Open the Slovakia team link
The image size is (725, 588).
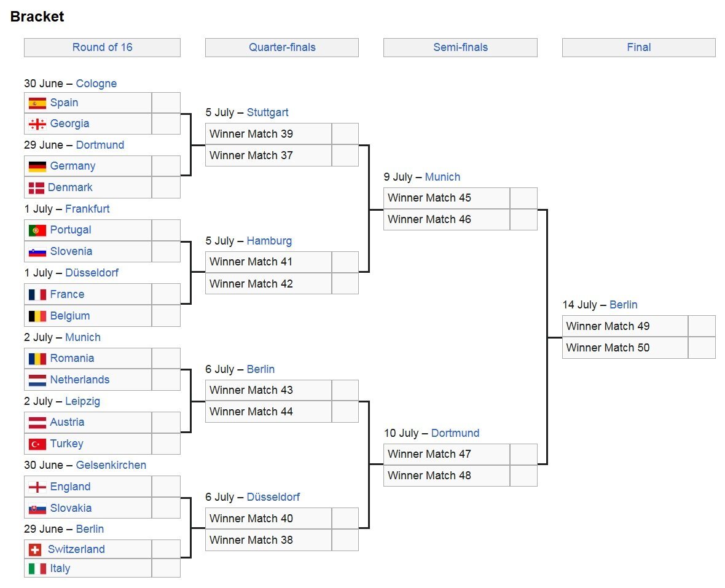click(71, 508)
